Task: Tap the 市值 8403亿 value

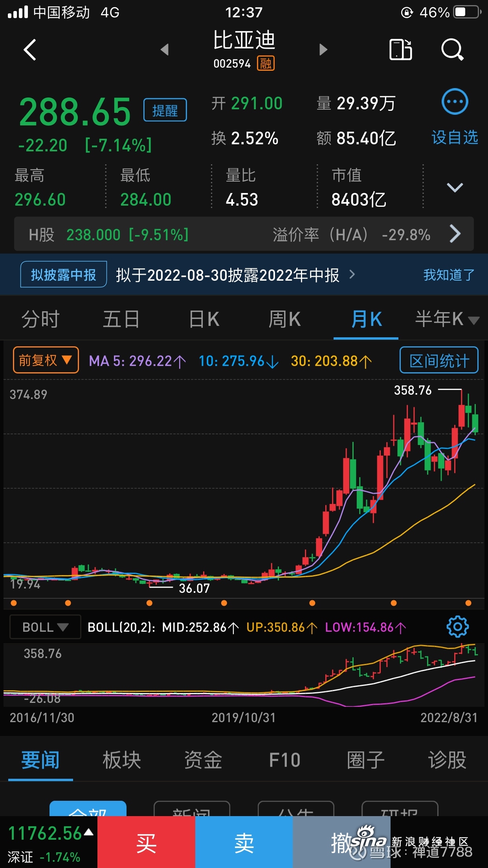Action: (359, 187)
